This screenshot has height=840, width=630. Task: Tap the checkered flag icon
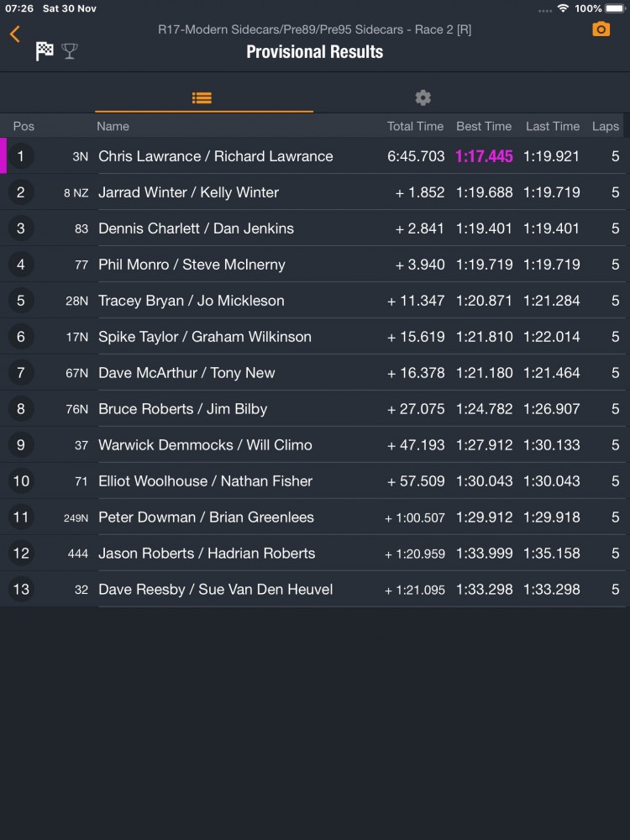point(45,51)
